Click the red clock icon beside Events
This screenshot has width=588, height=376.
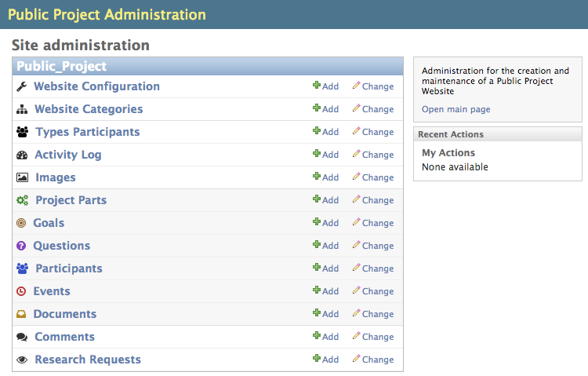coord(21,291)
